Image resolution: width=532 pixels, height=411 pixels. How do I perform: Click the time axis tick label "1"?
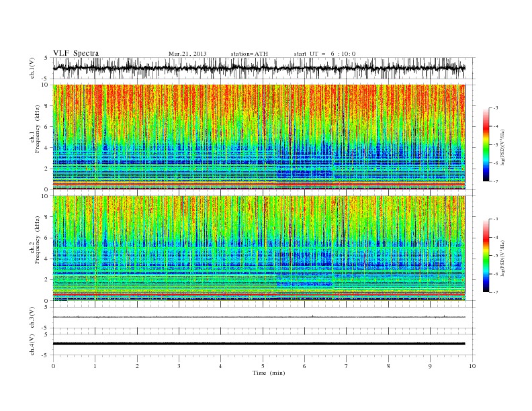point(95,366)
